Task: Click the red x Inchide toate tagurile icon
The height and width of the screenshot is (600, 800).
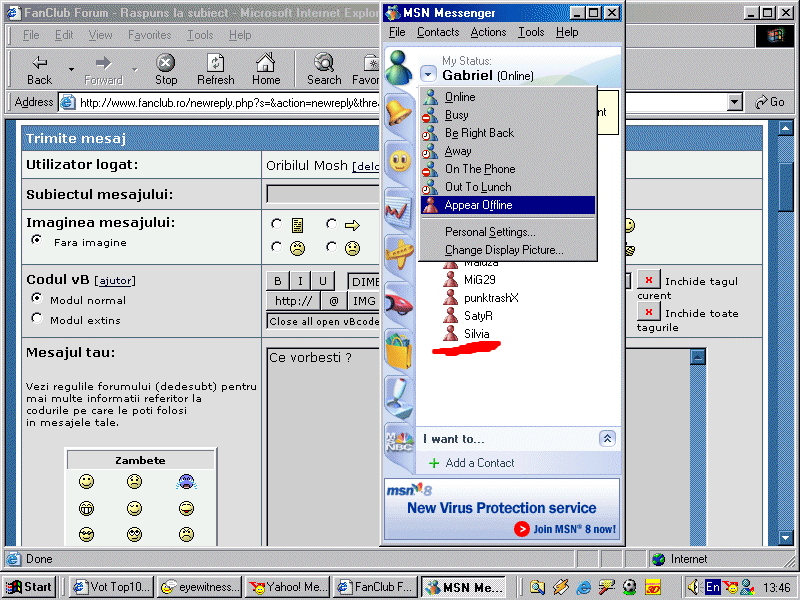Action: (648, 312)
